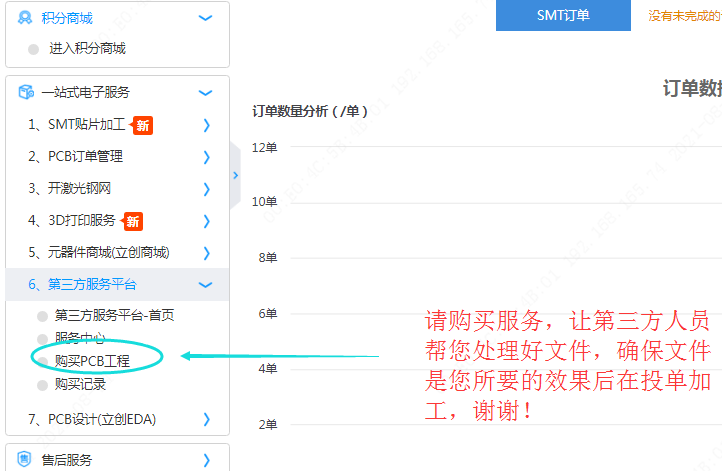This screenshot has width=722, height=471.
Task: Open PCB设计(立创EDA) menu item
Action: pyautogui.click(x=92, y=419)
